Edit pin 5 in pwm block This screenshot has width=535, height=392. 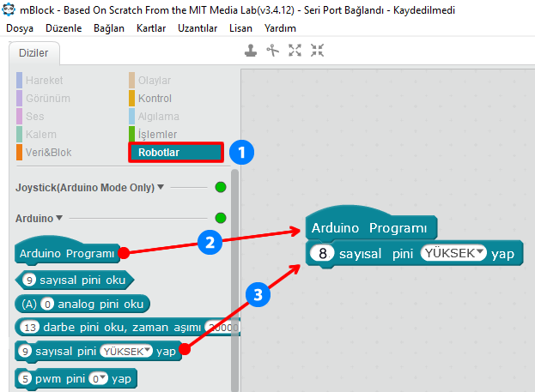[25, 378]
